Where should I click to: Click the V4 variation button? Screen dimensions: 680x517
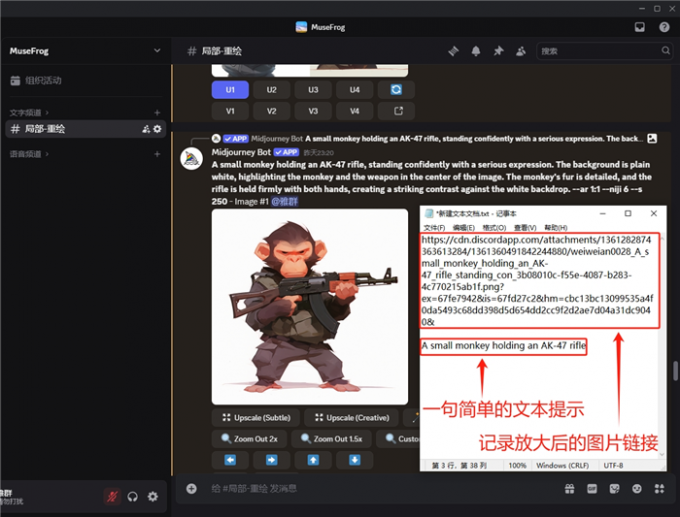pos(354,111)
